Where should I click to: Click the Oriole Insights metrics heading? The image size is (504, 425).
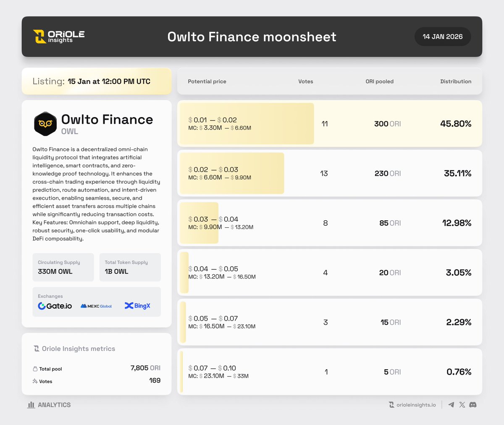coord(79,349)
